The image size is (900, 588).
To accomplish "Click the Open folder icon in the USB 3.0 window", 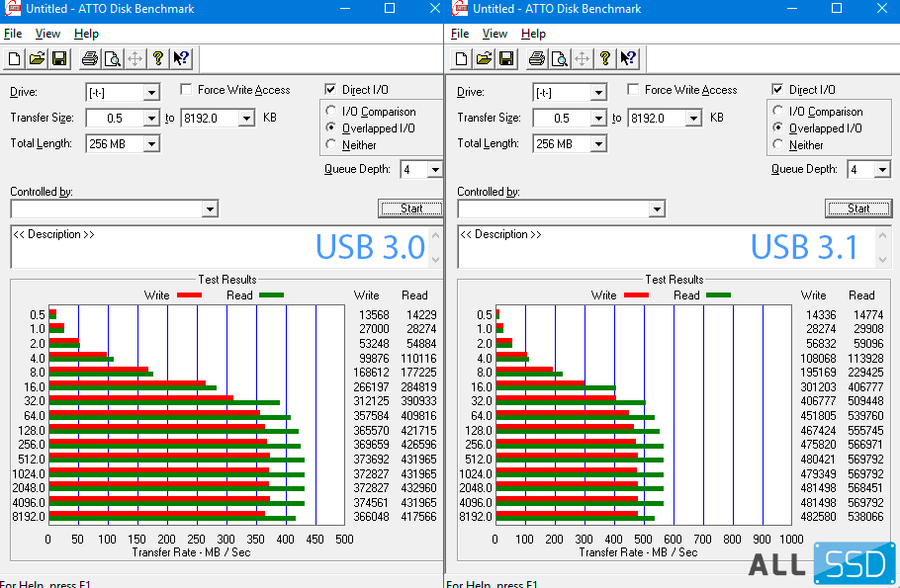I will click(x=38, y=58).
